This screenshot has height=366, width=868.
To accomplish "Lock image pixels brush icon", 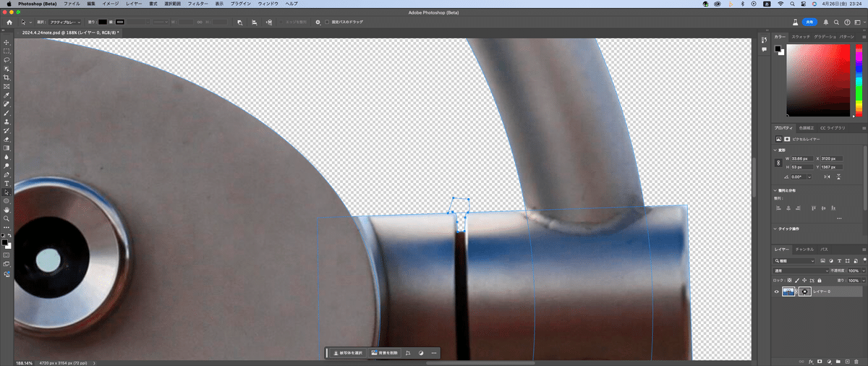I will 796,281.
